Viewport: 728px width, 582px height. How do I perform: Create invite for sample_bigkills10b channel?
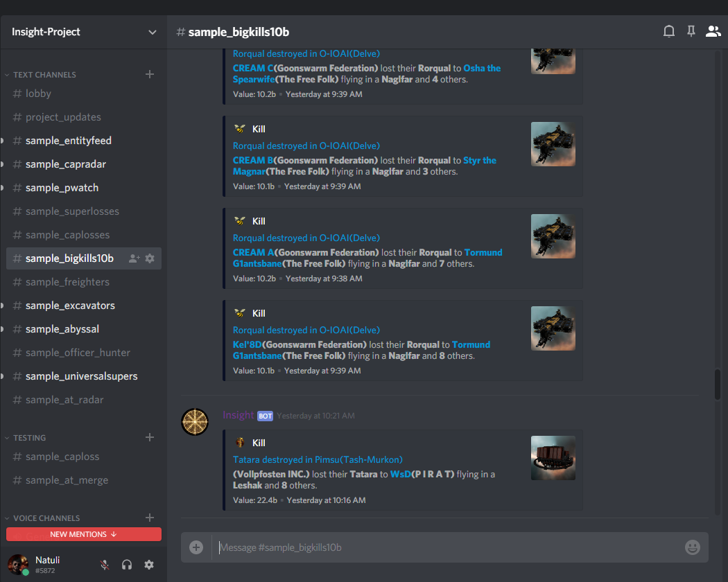pyautogui.click(x=135, y=258)
